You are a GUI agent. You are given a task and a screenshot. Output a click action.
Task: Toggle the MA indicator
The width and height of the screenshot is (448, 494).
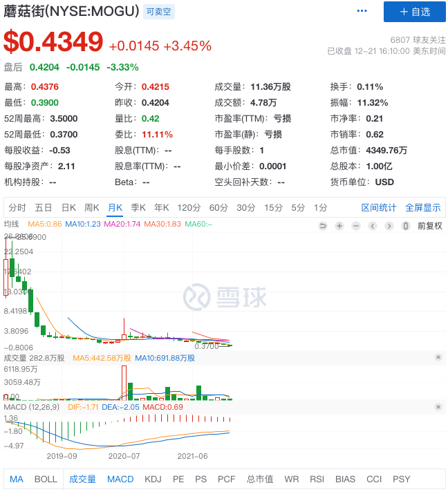coord(17,479)
